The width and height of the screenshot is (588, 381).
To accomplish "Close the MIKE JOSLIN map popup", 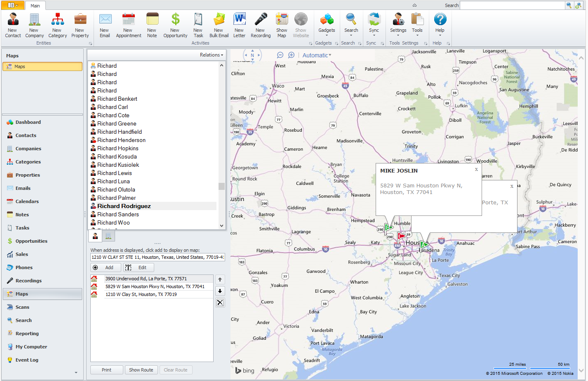I will tap(476, 169).
